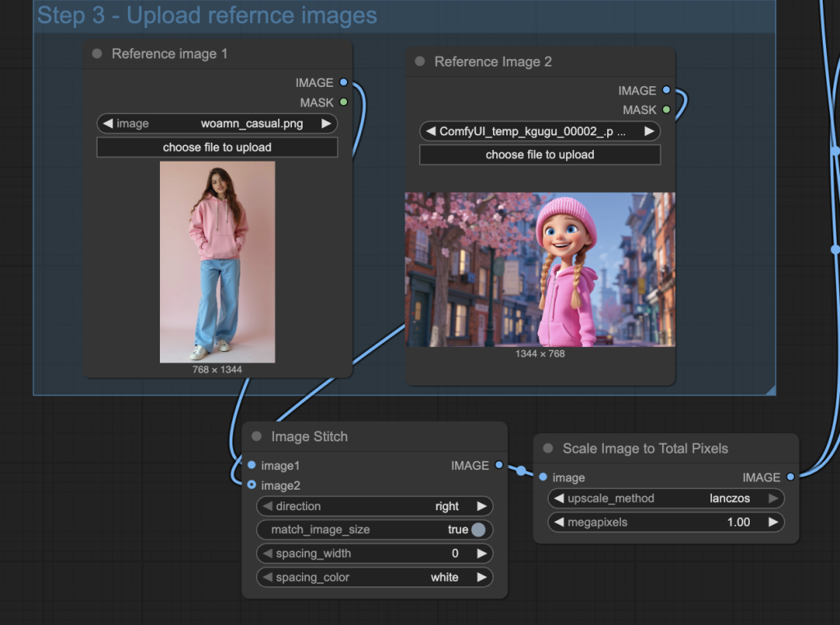Click the IMAGE output port of Reference Image 2
This screenshot has height=625, width=840.
(x=666, y=90)
